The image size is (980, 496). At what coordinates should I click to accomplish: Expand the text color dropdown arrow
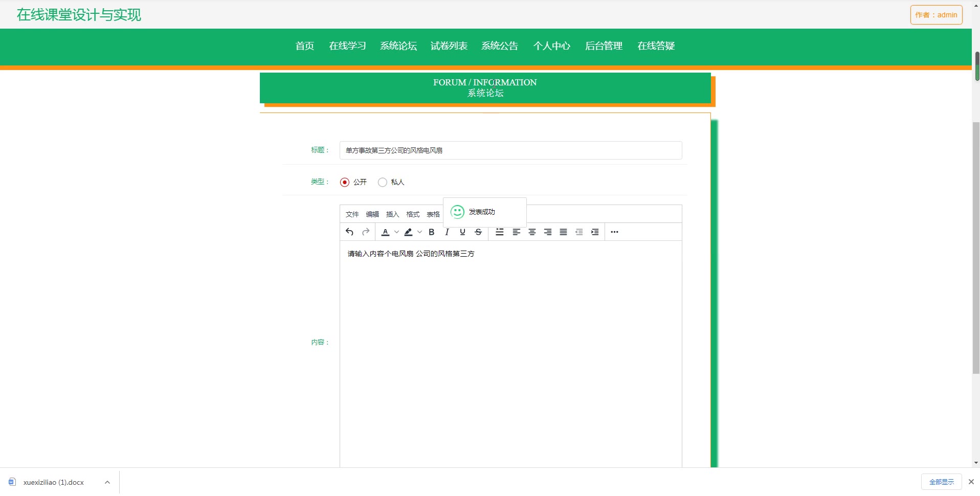click(396, 232)
